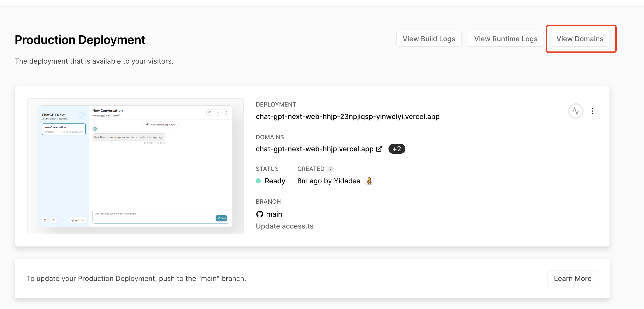
Task: Select New Conversation item in preview sidebar
Action: pos(64,129)
